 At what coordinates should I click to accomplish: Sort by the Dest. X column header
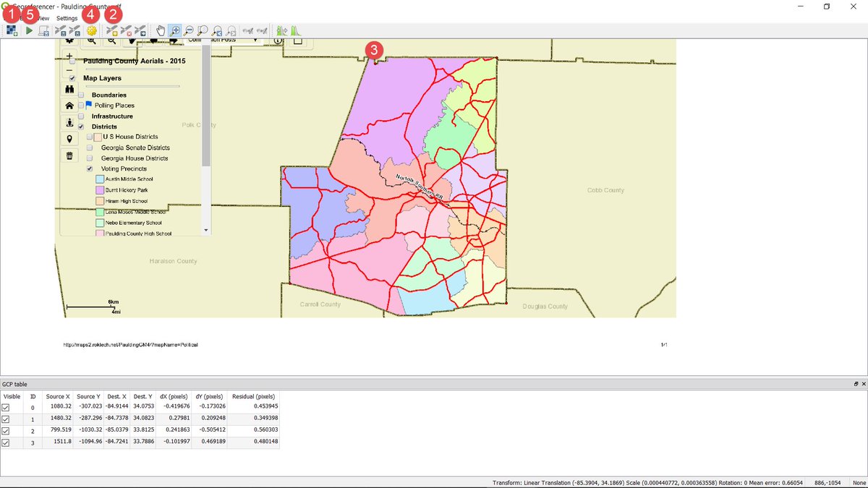coord(117,396)
